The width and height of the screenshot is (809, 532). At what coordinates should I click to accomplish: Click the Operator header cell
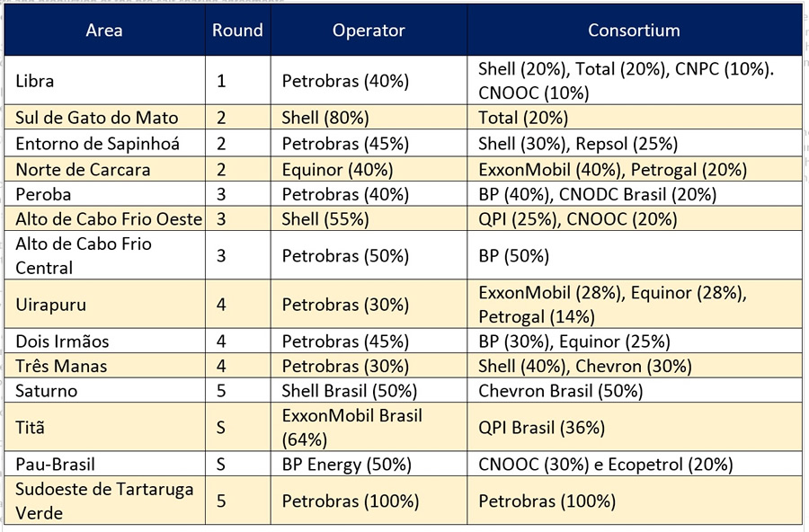click(369, 30)
